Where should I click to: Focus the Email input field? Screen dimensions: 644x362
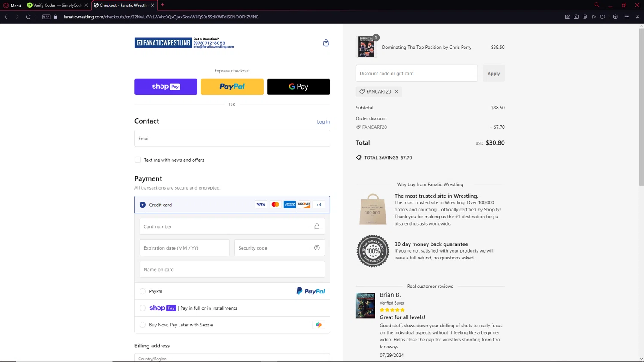coord(232,139)
